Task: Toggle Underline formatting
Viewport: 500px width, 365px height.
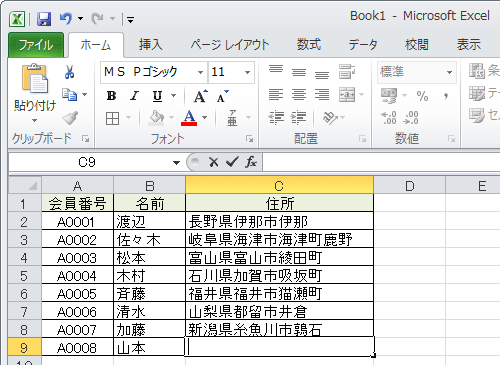Action: 157,96
